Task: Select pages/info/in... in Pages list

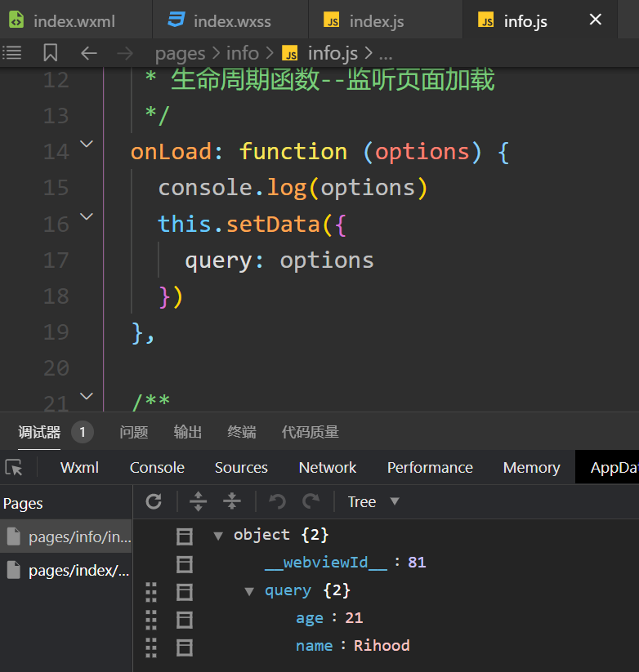Action: click(66, 536)
